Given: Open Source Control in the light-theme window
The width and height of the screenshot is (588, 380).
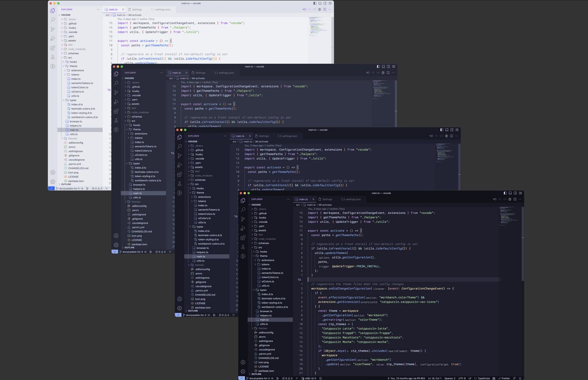Looking at the screenshot, I should [x=53, y=29].
